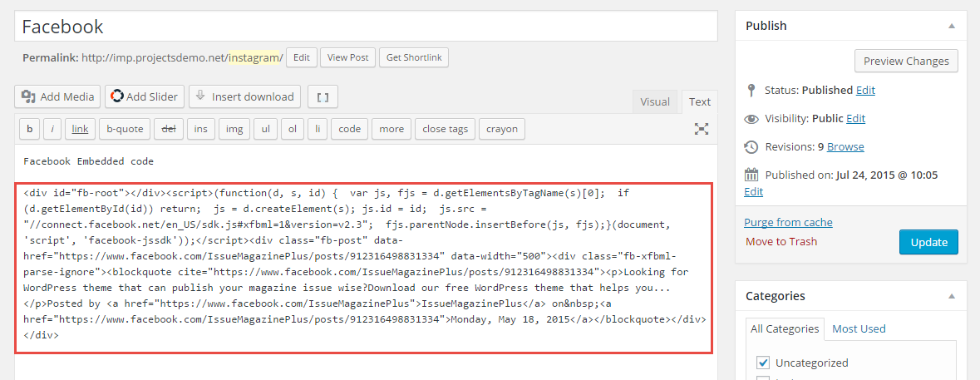The image size is (980, 380).
Task: Browse post revisions link
Action: point(845,146)
